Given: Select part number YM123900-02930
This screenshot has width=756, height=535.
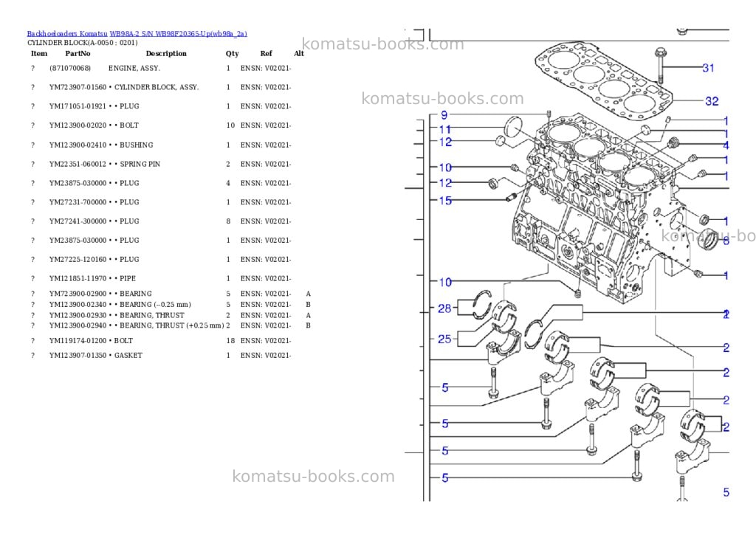Looking at the screenshot, I should pos(78,315).
